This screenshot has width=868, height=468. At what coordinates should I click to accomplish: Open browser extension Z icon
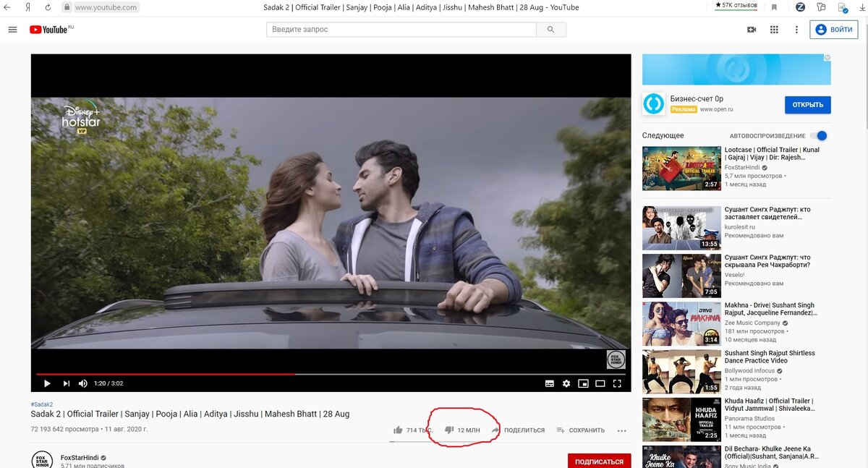[801, 7]
